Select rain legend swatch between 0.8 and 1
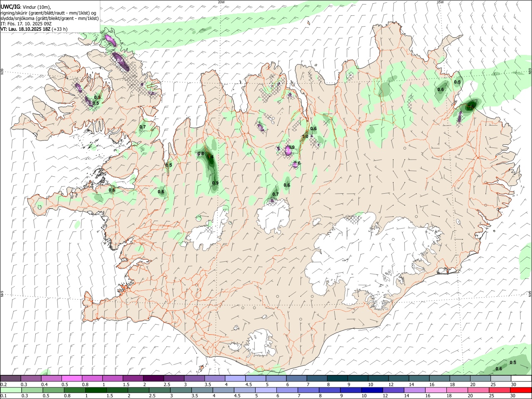 (75, 390)
